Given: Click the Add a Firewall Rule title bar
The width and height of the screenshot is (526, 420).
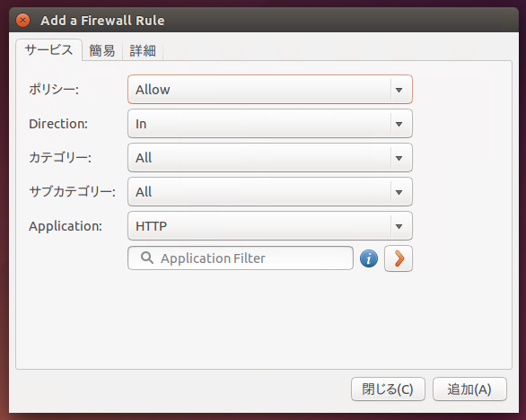Looking at the screenshot, I should [264, 20].
